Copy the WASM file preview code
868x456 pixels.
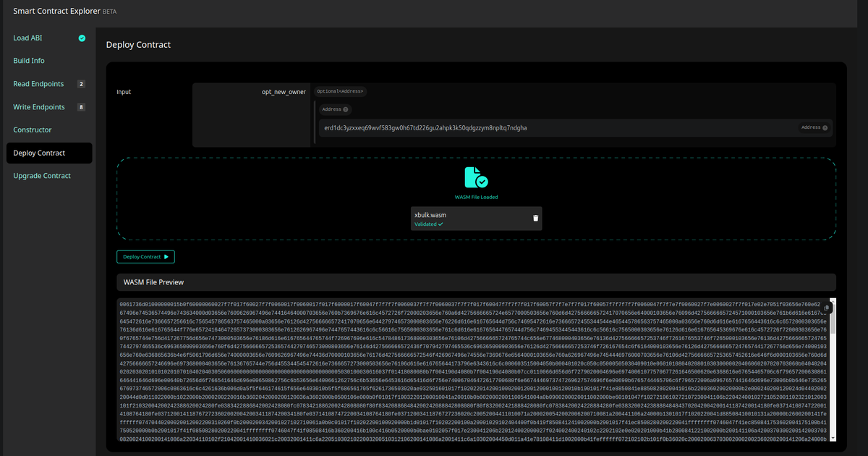click(827, 308)
